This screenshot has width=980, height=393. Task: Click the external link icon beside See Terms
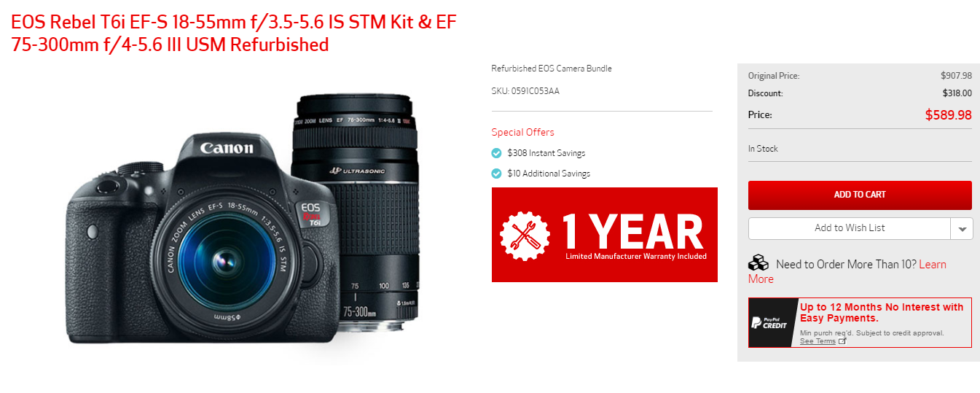[842, 341]
